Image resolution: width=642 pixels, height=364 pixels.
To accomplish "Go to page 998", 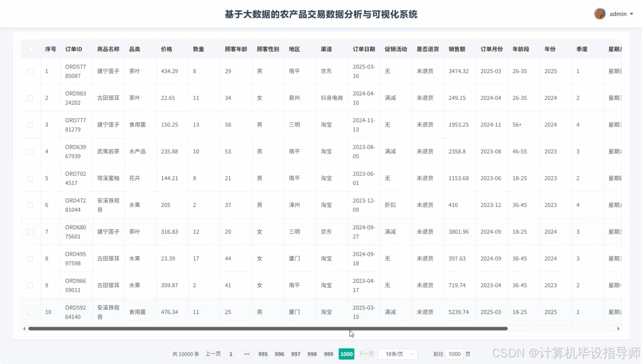I will pyautogui.click(x=312, y=354).
